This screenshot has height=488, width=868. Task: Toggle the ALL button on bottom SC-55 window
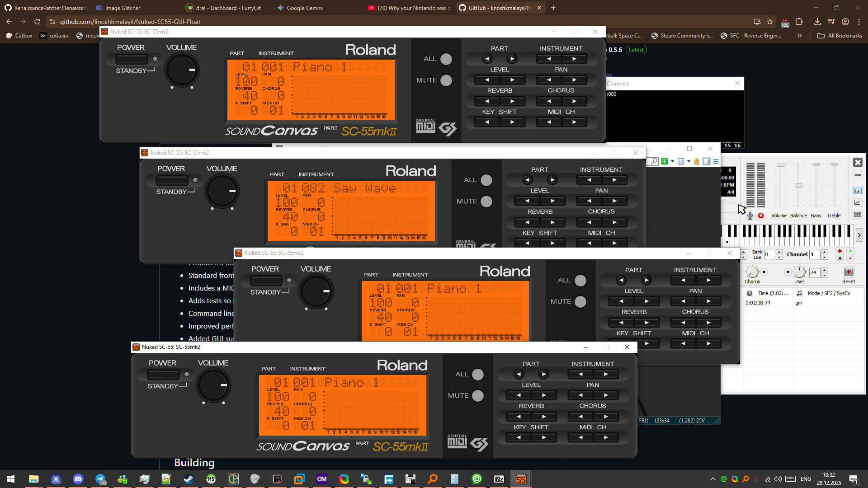477,374
